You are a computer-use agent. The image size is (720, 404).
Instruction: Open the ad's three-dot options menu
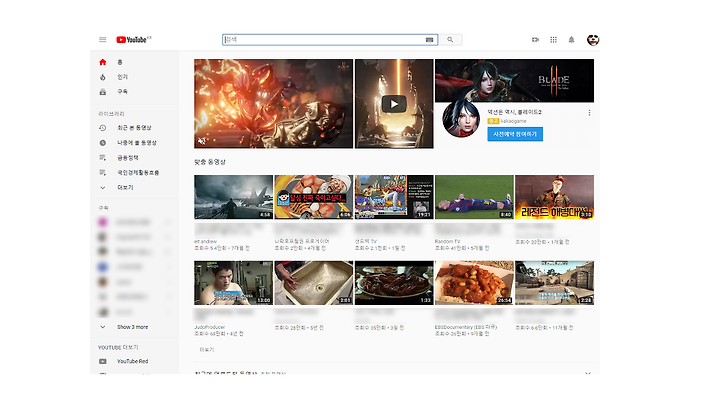coord(589,113)
